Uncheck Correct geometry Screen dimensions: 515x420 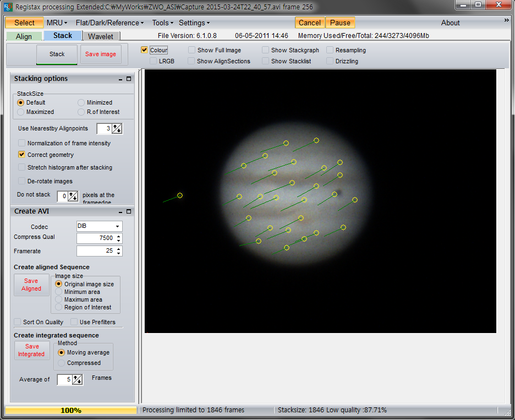point(21,155)
